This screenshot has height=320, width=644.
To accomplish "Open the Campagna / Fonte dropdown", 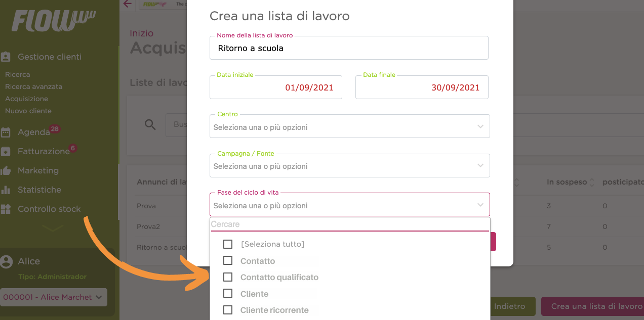I will coord(350,166).
